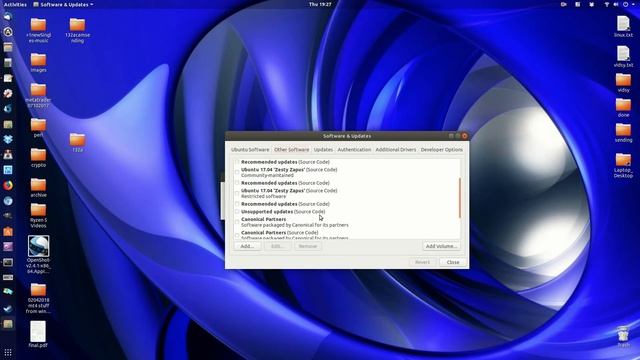Open the Software Updater dock icon
The image size is (640, 360).
(8, 31)
